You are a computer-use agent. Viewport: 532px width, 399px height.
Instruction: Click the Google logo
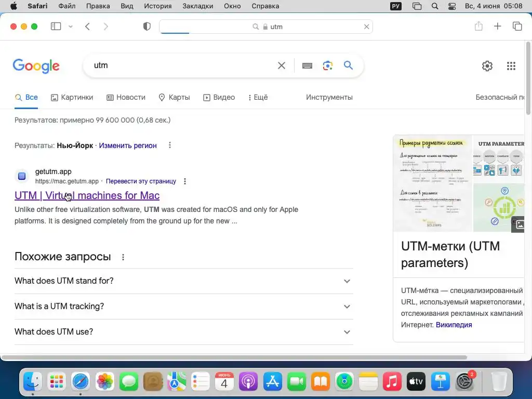point(36,66)
